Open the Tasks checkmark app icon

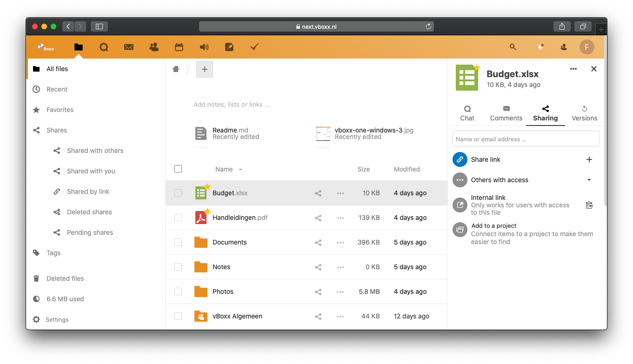pos(254,47)
